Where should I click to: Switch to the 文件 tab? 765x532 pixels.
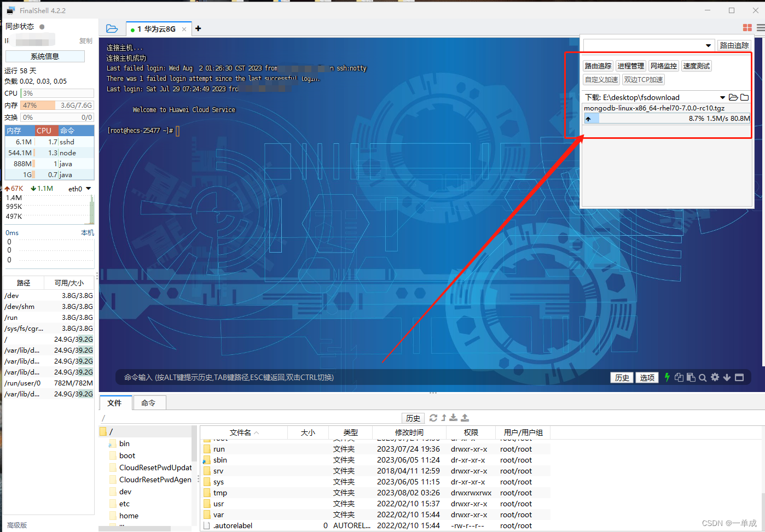115,403
